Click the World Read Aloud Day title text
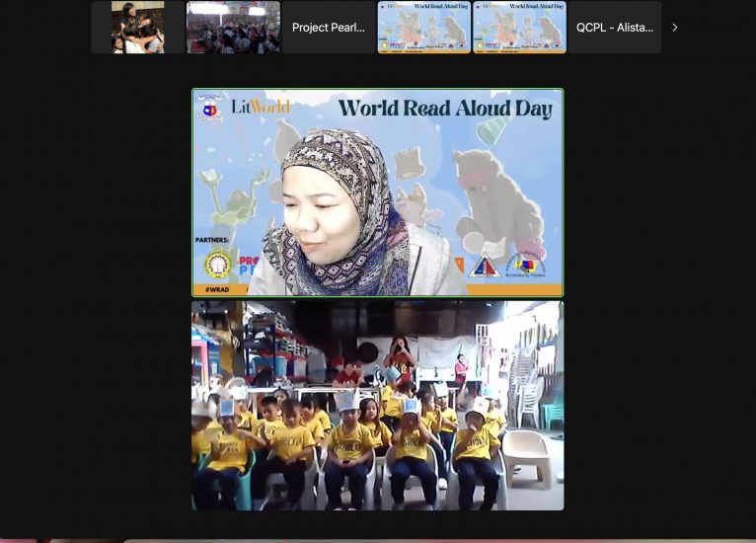Viewport: 756px width, 543px height. 445,109
